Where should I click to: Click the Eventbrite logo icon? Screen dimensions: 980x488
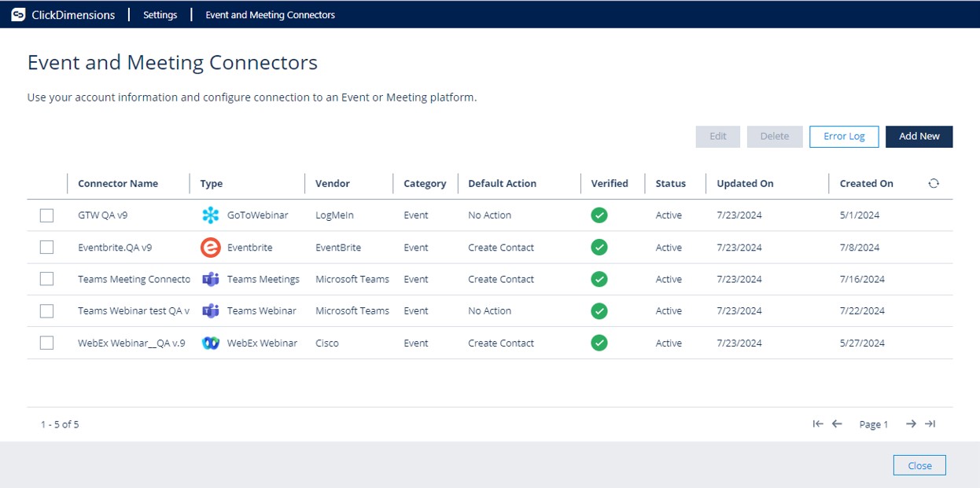point(210,248)
